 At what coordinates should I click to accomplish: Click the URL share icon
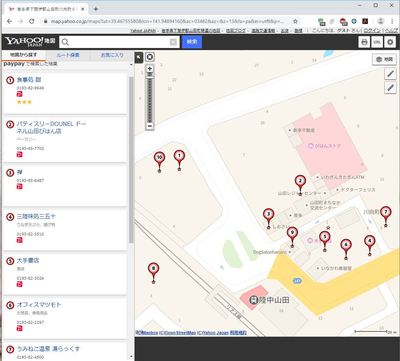pos(377,42)
